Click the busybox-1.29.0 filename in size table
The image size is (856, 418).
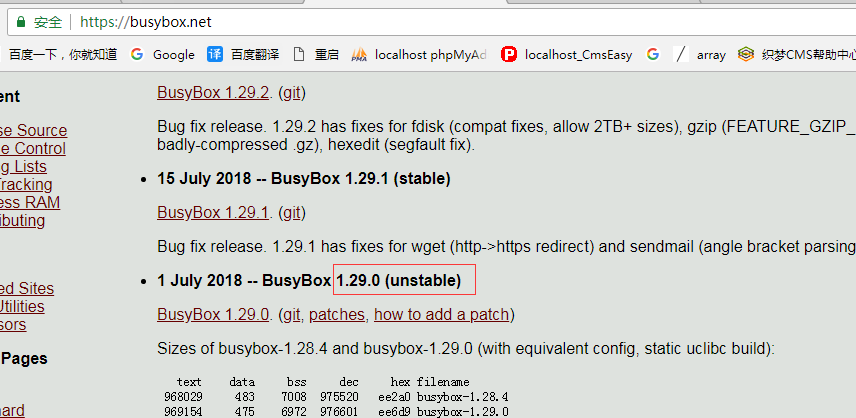462,411
